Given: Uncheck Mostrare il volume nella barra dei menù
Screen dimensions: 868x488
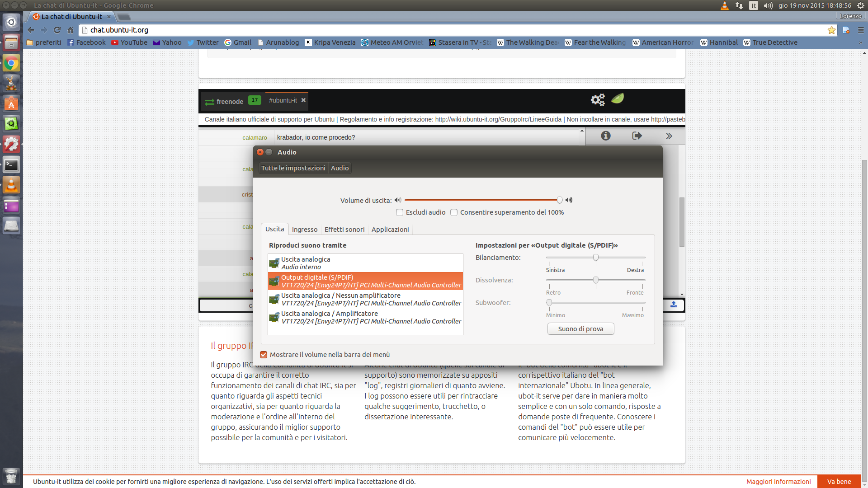Looking at the screenshot, I should tap(264, 355).
